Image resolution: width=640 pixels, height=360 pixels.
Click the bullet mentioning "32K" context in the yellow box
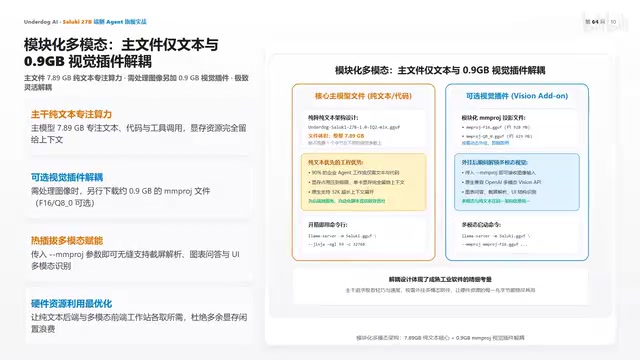[x=341, y=191]
